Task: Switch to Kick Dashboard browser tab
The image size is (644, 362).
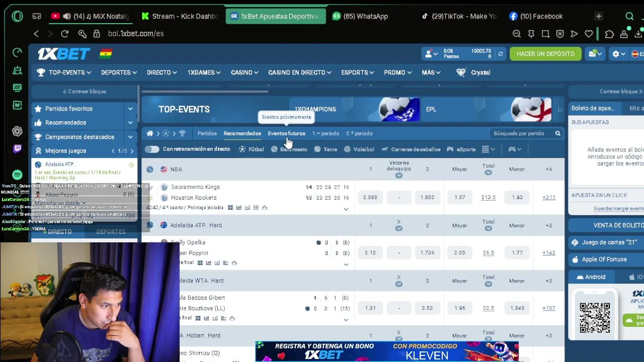Action: click(179, 16)
